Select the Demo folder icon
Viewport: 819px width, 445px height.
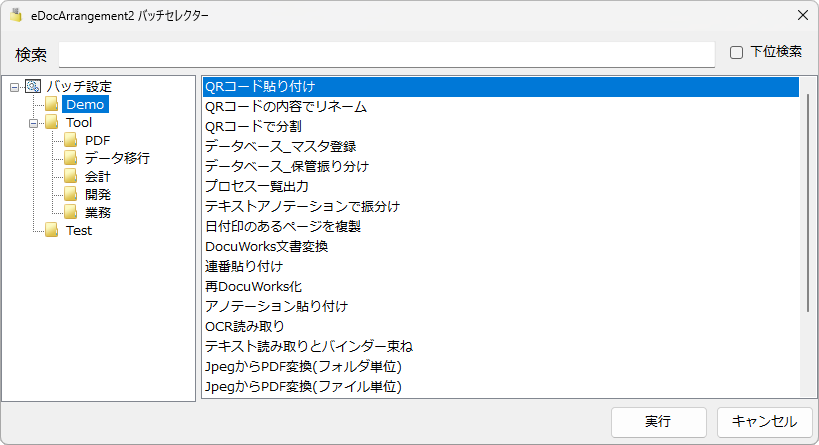coord(51,104)
